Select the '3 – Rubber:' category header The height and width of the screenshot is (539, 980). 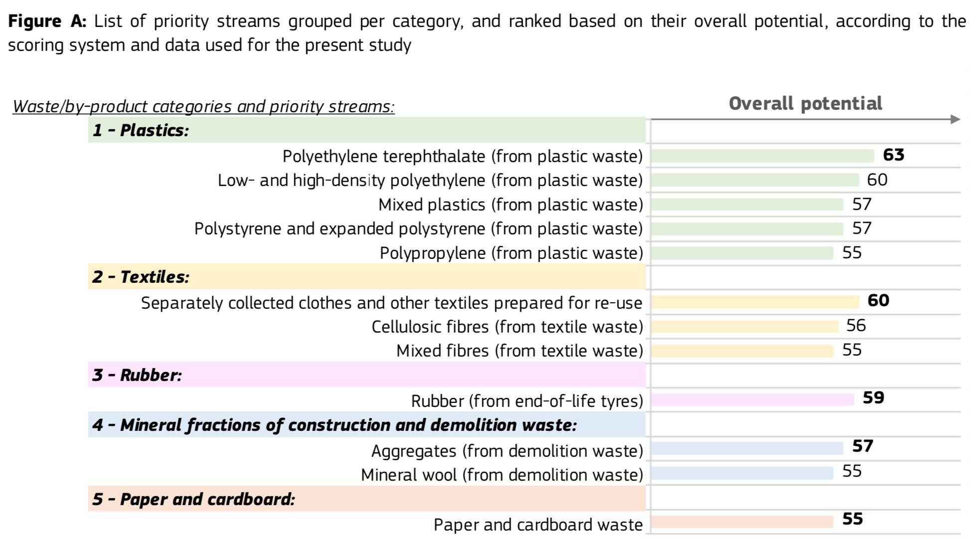point(137,375)
